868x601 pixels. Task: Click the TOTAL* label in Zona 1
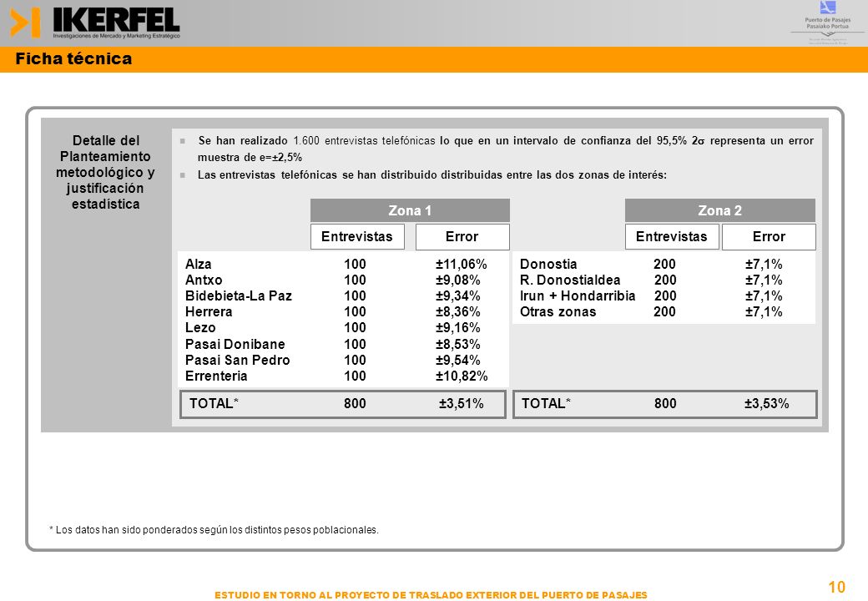point(214,403)
